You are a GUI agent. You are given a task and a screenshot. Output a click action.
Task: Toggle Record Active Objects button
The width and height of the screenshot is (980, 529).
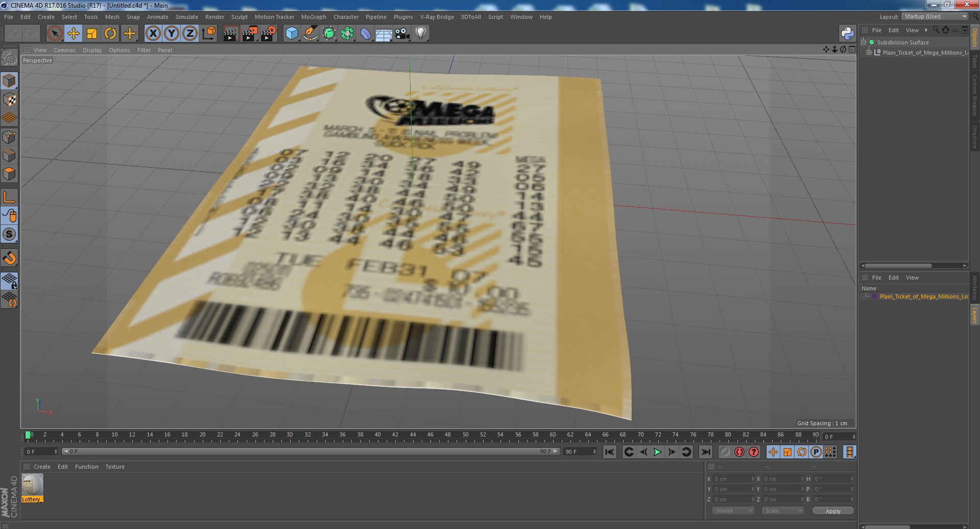(x=725, y=452)
